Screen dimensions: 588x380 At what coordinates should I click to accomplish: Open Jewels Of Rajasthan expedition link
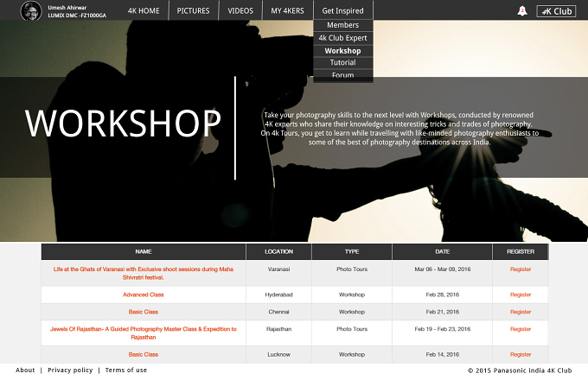point(144,333)
